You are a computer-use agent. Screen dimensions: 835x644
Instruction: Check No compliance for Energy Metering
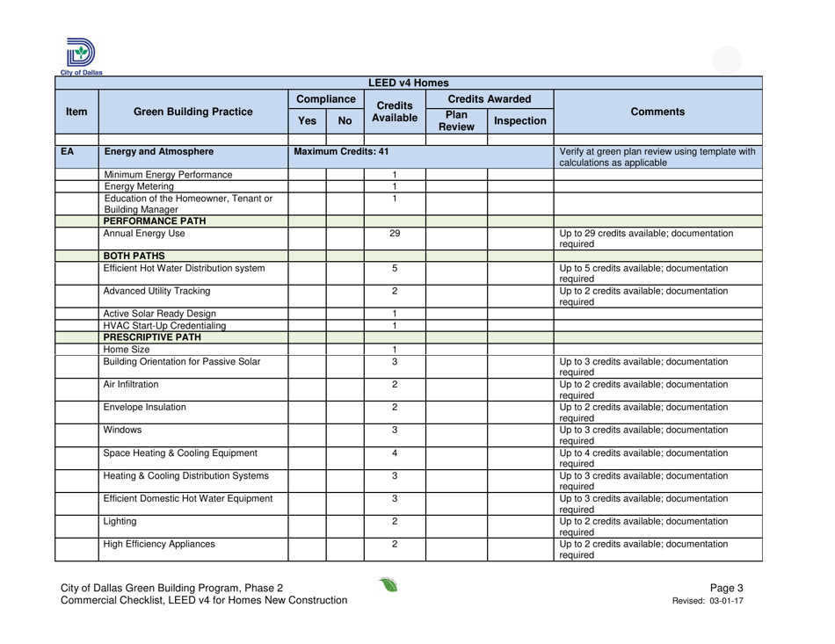(343, 185)
